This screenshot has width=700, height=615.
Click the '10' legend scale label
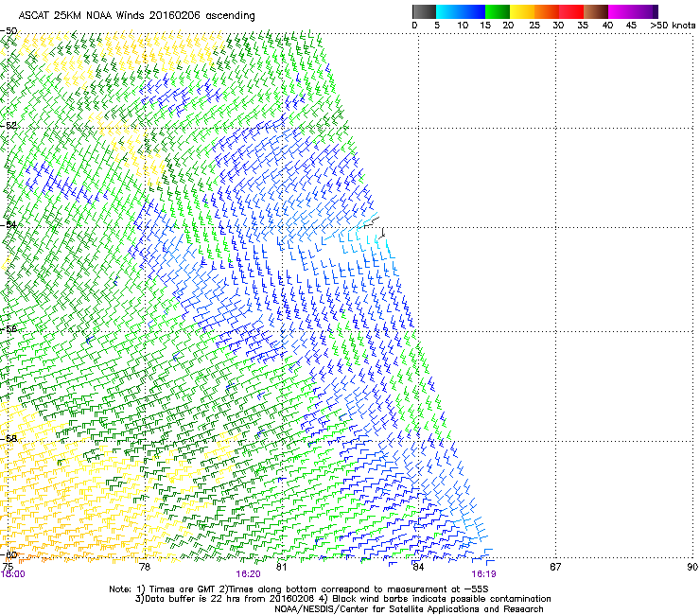click(463, 26)
